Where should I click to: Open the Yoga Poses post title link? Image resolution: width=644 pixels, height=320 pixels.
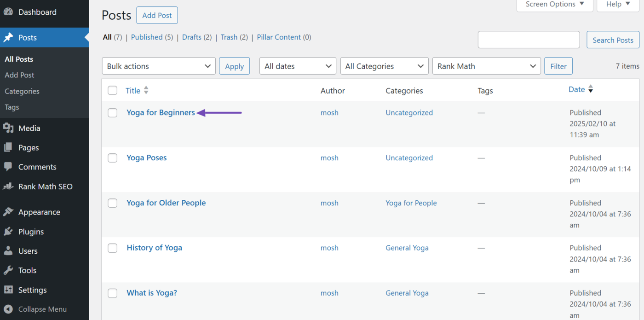tap(146, 157)
